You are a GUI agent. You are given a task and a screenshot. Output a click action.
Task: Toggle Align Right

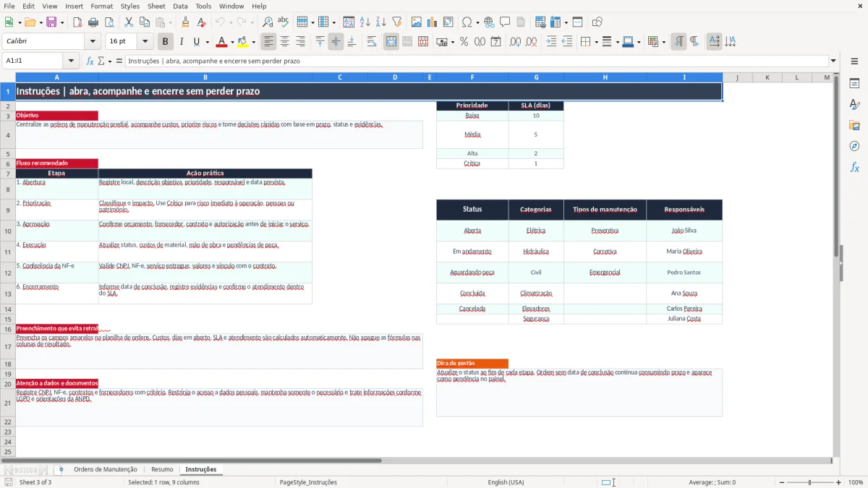[x=300, y=42]
